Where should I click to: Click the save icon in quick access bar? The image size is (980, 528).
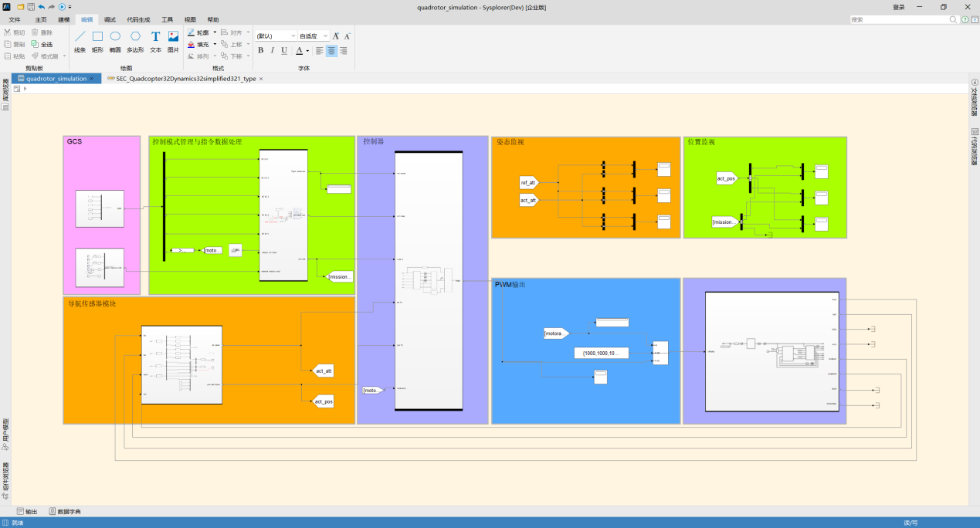[x=31, y=7]
